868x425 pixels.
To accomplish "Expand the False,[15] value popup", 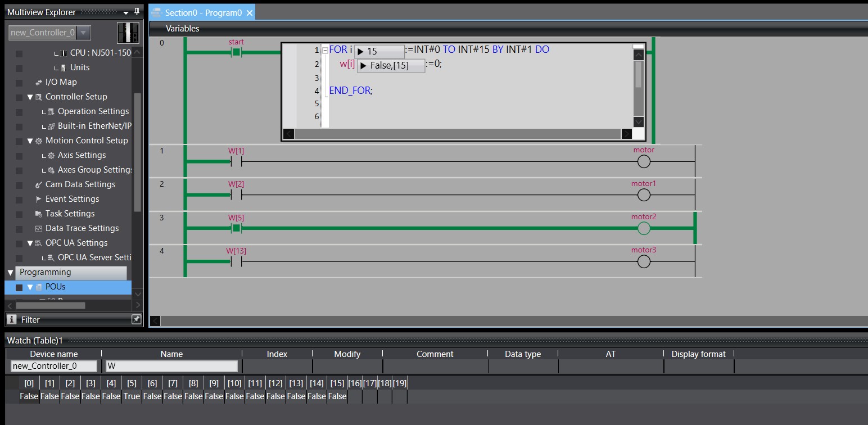I will point(364,66).
